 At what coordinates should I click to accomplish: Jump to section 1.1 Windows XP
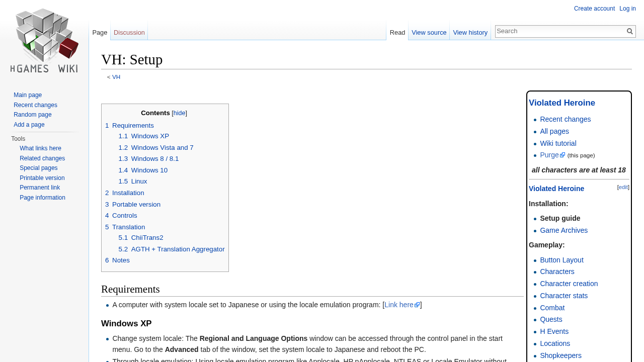(144, 136)
